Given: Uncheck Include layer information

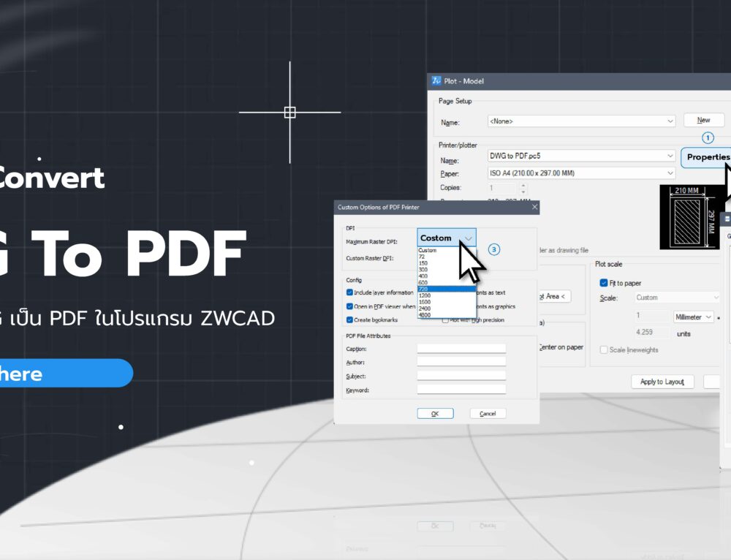Looking at the screenshot, I should pyautogui.click(x=351, y=292).
